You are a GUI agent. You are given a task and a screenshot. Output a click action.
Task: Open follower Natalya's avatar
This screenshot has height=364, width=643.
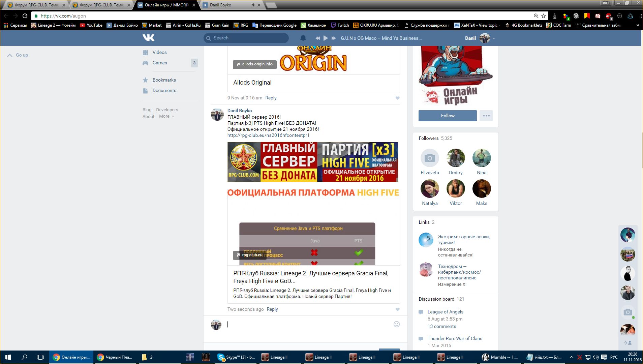pyautogui.click(x=430, y=188)
